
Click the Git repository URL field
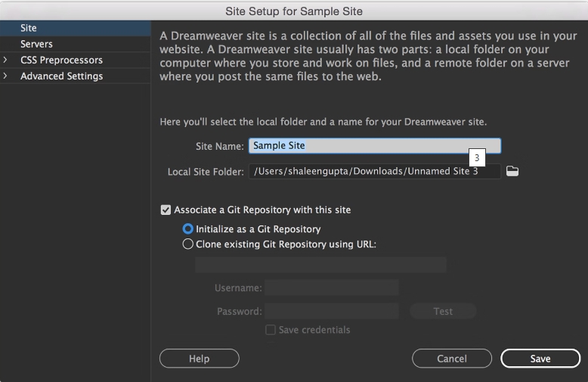pyautogui.click(x=320, y=265)
